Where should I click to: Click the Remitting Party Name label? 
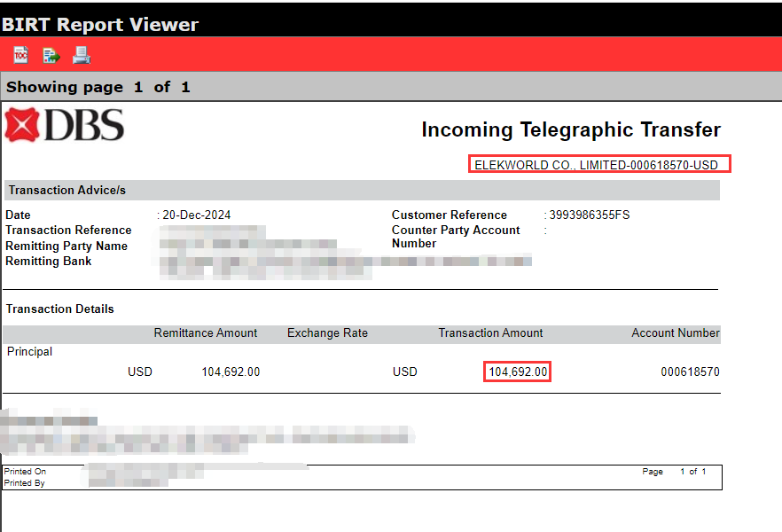point(66,246)
